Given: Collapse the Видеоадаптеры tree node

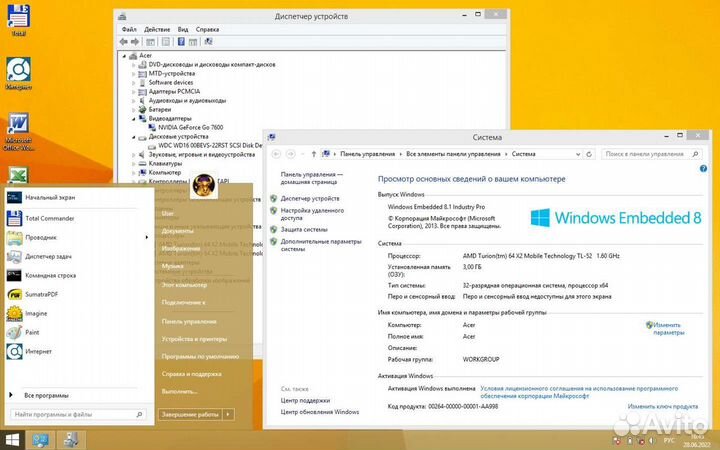Looking at the screenshot, I should point(134,118).
